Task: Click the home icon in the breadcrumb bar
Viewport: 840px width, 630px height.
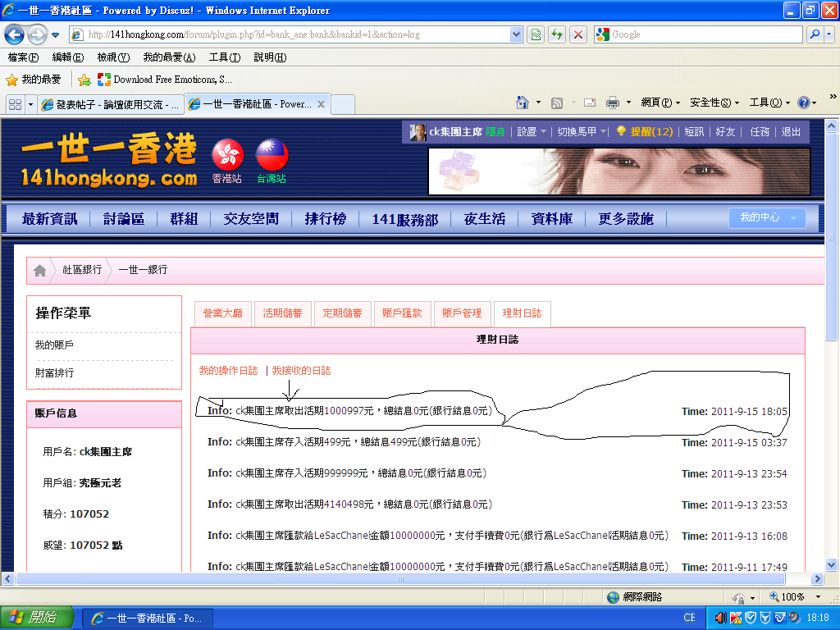Action: (x=39, y=269)
